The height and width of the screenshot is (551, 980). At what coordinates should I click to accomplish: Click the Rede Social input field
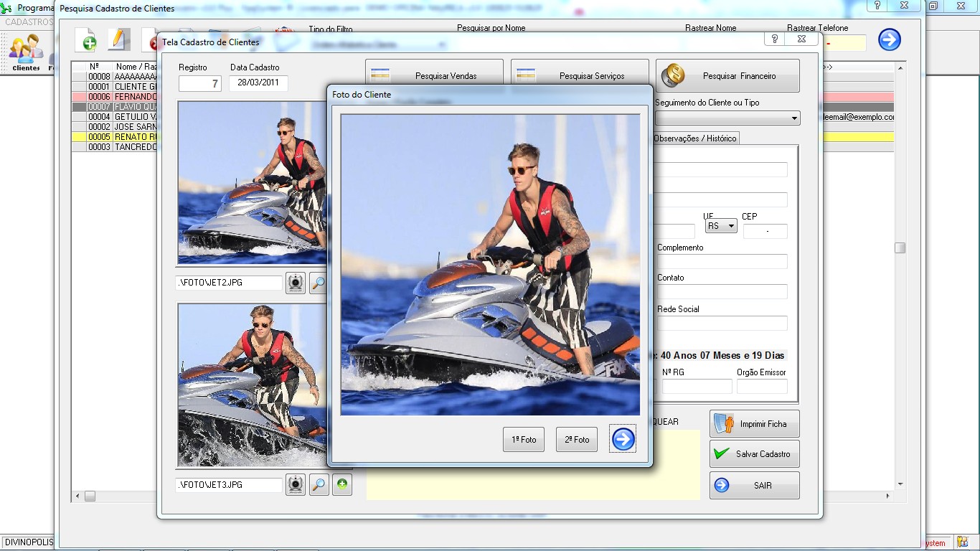(x=722, y=323)
